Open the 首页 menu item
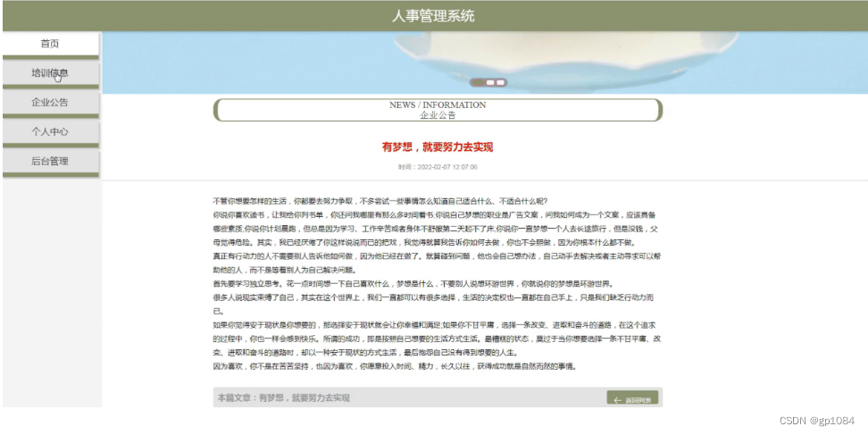This screenshot has height=435, width=868. tap(50, 44)
